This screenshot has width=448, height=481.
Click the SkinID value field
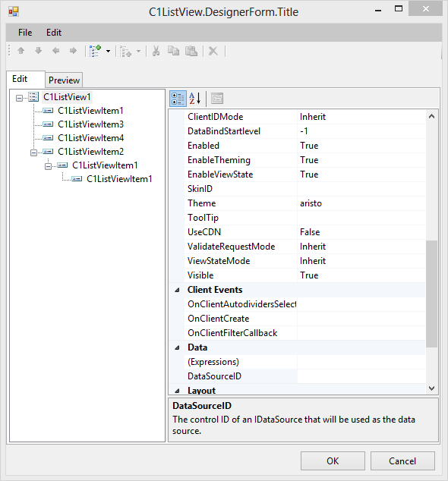pyautogui.click(x=361, y=189)
